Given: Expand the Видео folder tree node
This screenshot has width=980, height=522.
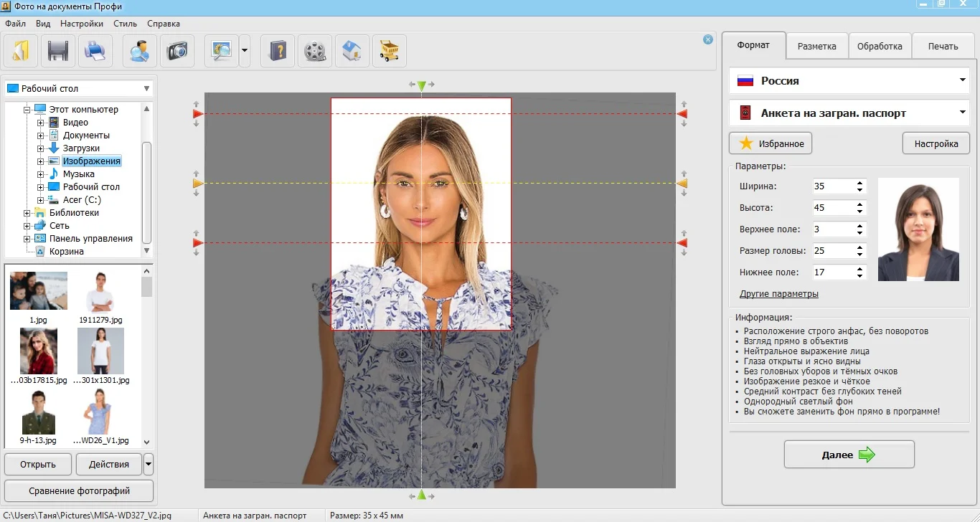Looking at the screenshot, I should click(41, 123).
